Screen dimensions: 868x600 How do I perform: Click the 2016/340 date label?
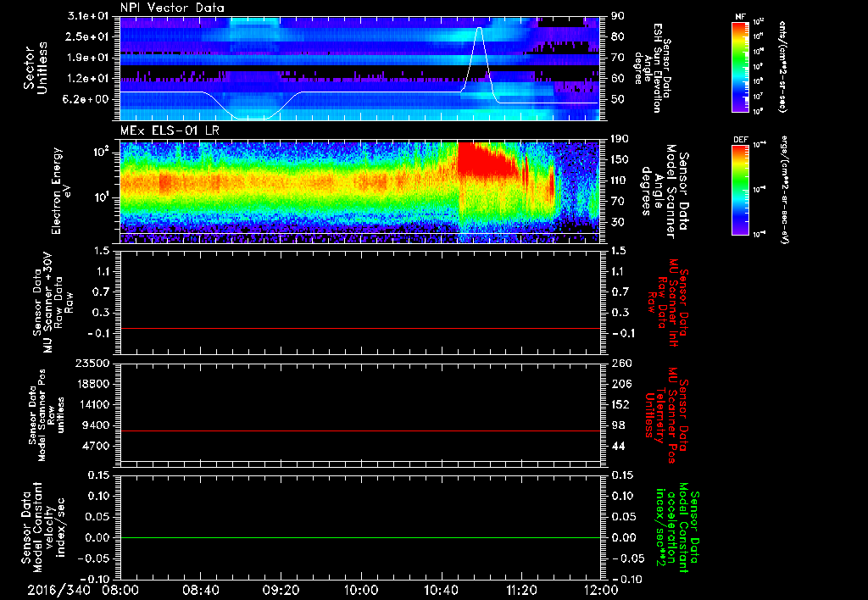[61, 588]
